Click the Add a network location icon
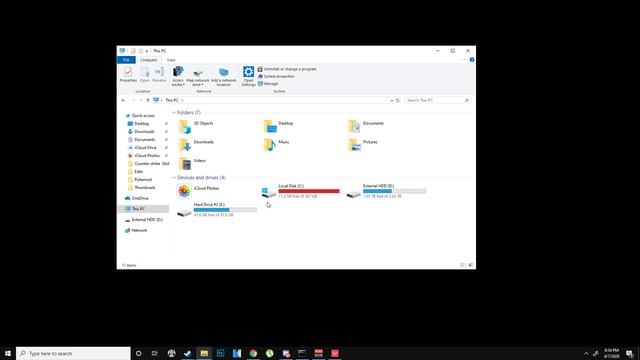This screenshot has width=640, height=360. click(223, 72)
